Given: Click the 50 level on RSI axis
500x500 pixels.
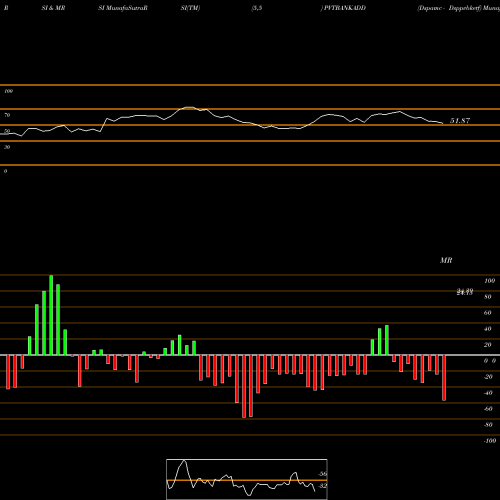Looking at the screenshot, I should pyautogui.click(x=7, y=131).
